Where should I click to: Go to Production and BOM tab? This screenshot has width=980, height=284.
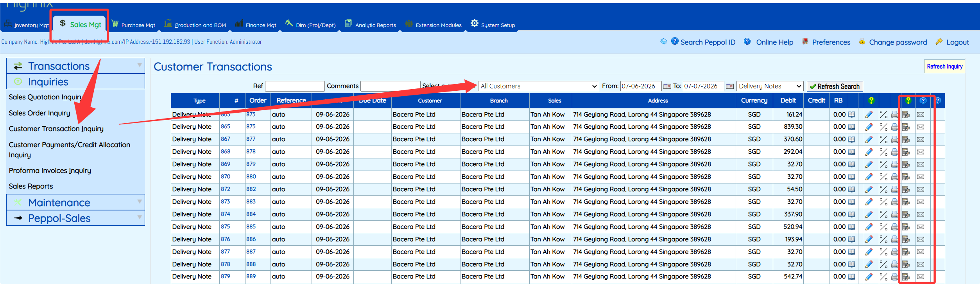(195, 25)
